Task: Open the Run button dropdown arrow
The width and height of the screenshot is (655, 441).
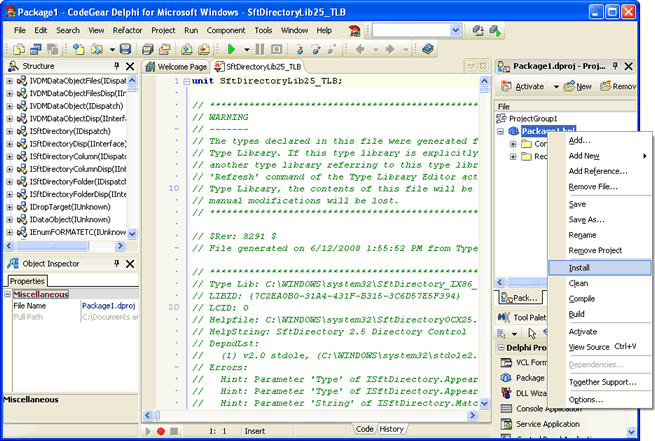Action: pyautogui.click(x=247, y=49)
